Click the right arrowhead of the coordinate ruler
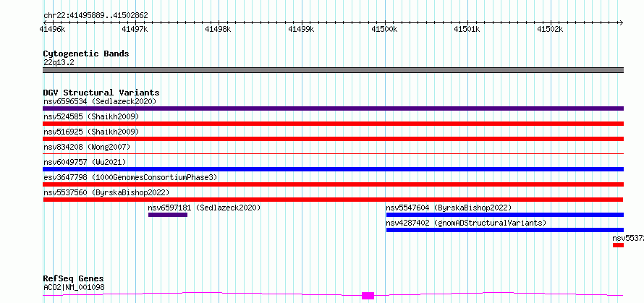Viewport: 644px width, 303px height. click(x=621, y=23)
